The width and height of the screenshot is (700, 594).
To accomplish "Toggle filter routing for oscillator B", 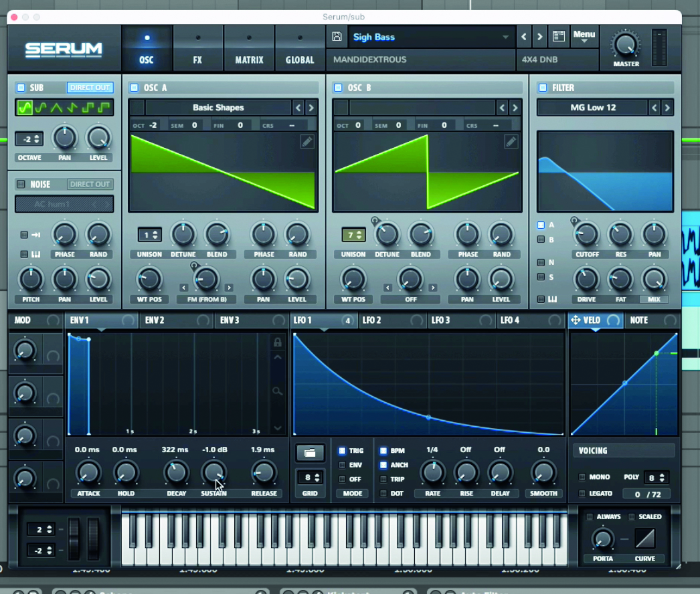I will click(x=541, y=239).
